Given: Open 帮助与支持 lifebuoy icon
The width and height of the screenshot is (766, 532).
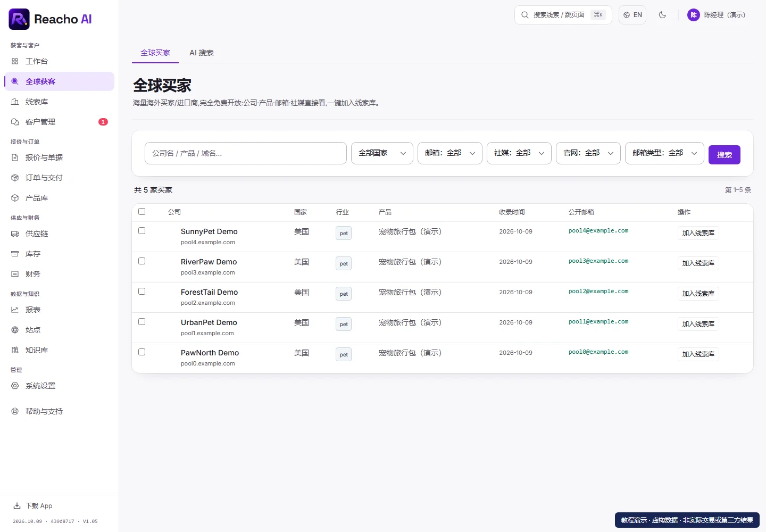Looking at the screenshot, I should point(15,411).
